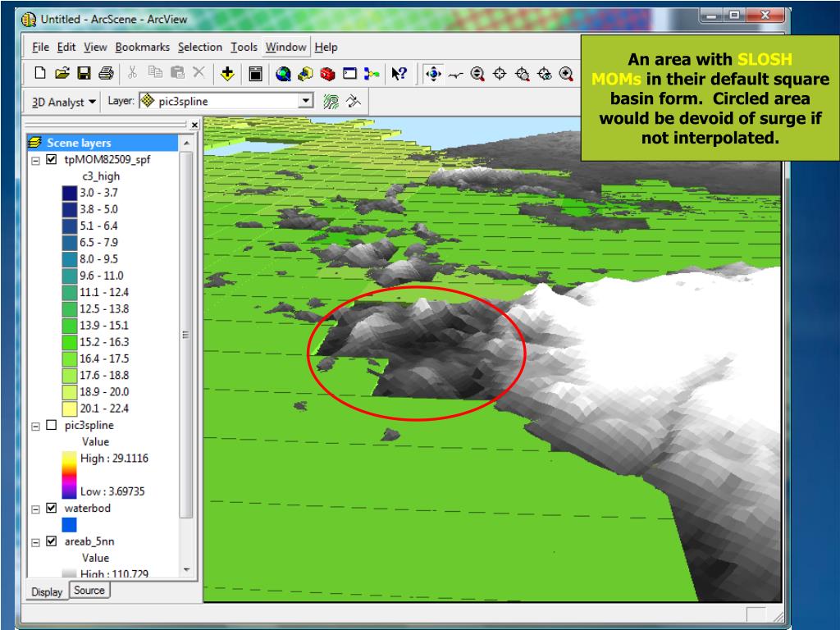The image size is (840, 630).
Task: Switch to the Display tab
Action: tap(47, 591)
